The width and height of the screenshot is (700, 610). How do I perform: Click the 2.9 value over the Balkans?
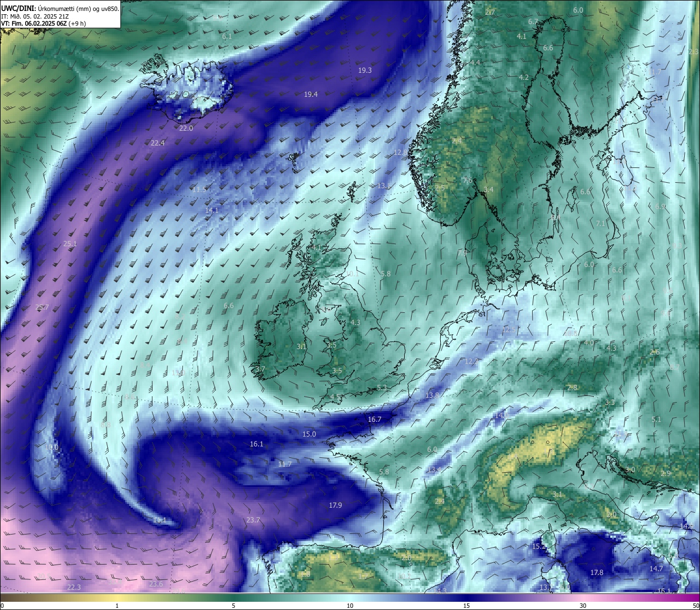[x=666, y=473]
